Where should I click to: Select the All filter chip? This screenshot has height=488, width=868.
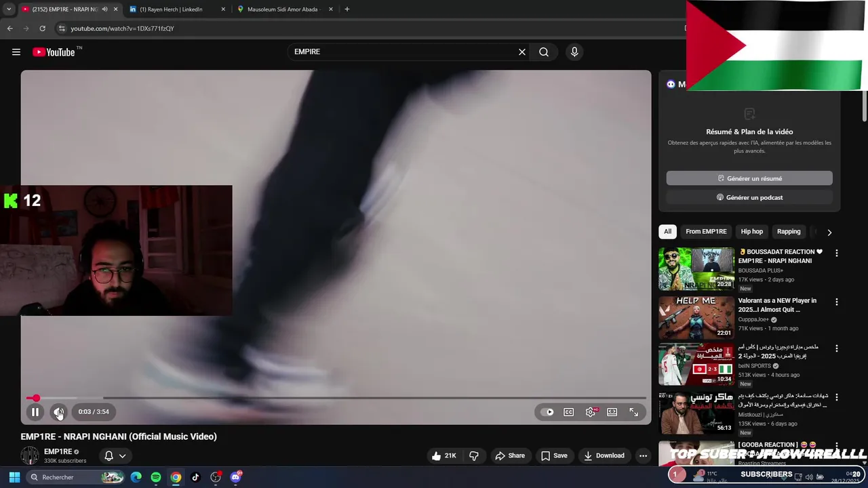coord(667,232)
